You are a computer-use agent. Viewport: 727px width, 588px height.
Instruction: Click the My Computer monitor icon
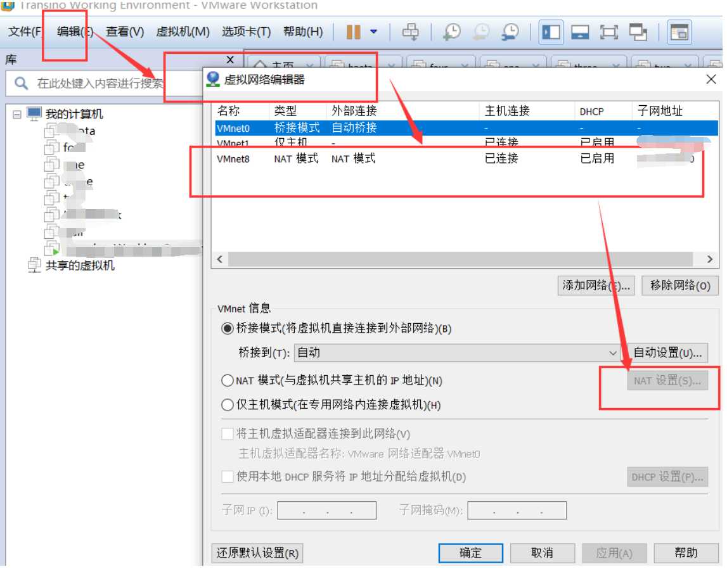point(34,113)
